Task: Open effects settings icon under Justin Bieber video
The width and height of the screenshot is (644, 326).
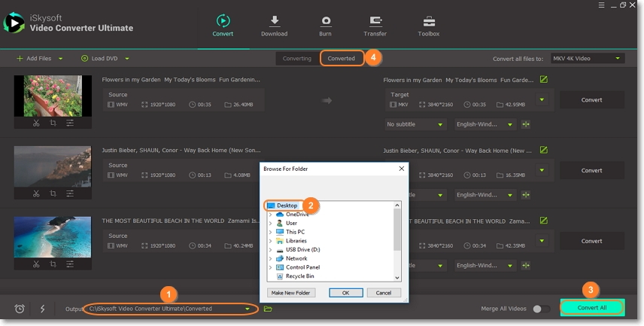Action: point(70,193)
